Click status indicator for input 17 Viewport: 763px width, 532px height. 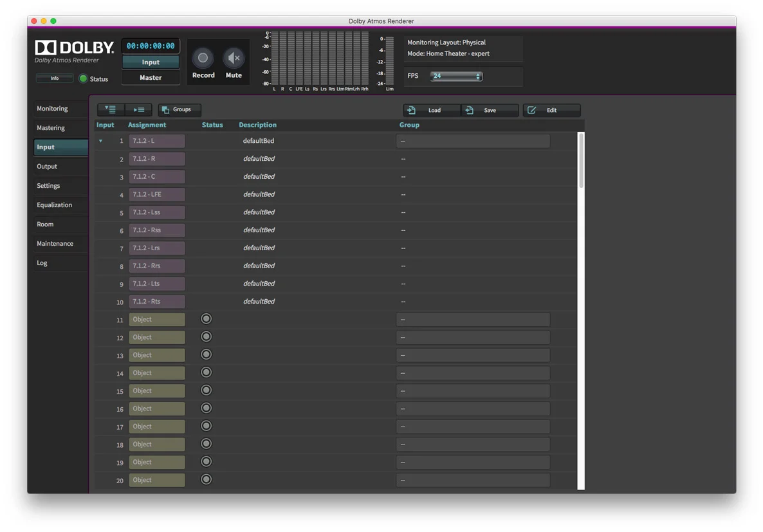[207, 426]
